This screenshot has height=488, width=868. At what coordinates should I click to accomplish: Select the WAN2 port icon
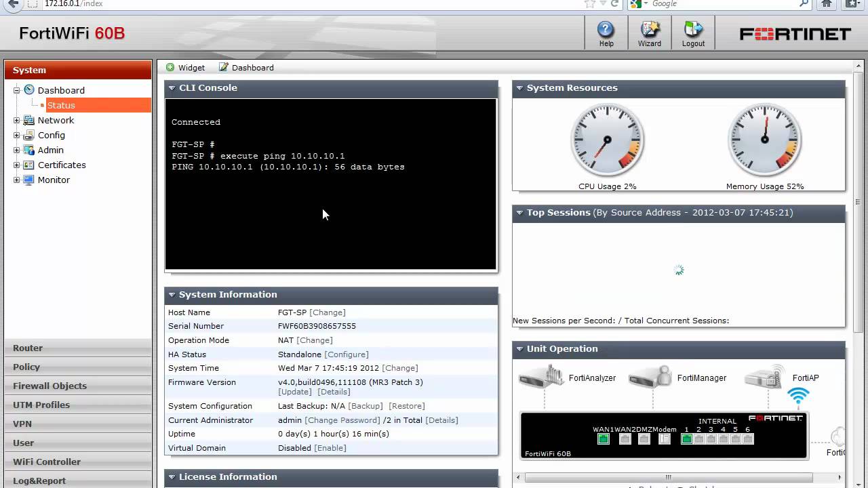[625, 439]
